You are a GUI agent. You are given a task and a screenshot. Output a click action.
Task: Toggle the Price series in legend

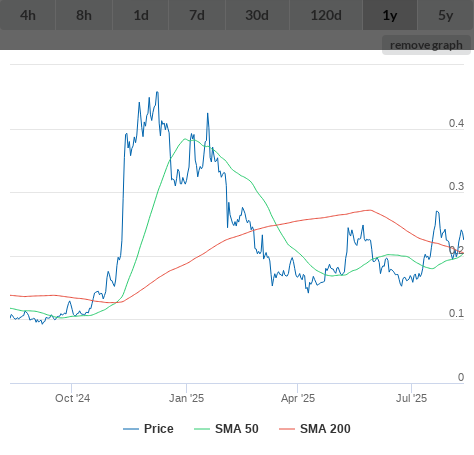pyautogui.click(x=148, y=429)
